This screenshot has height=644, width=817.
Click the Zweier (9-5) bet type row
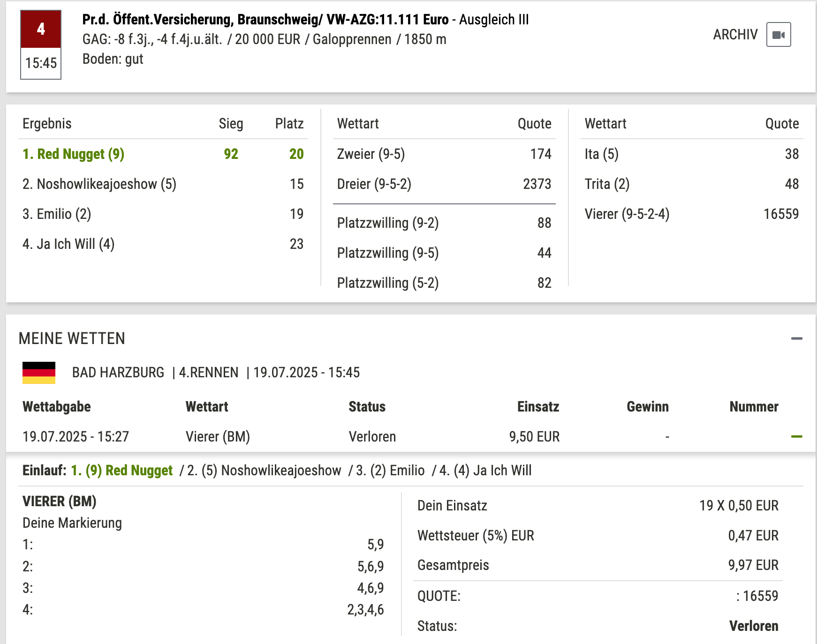444,154
